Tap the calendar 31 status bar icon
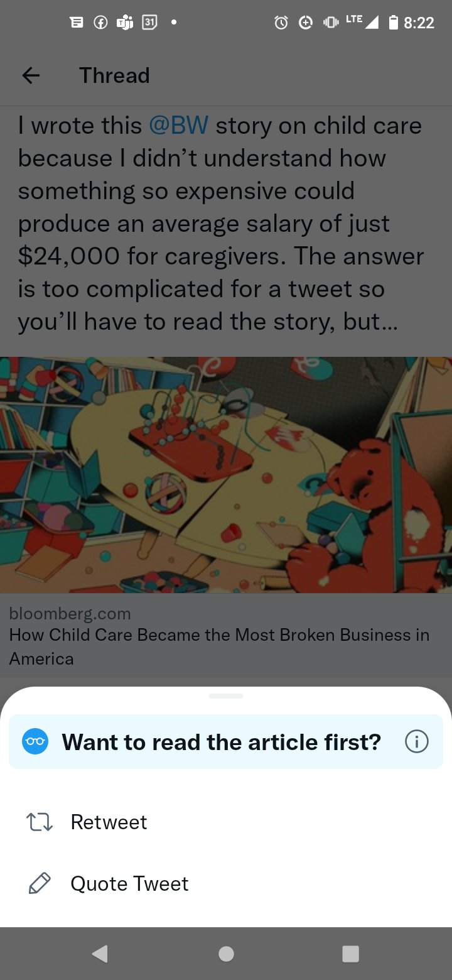Screen dimensions: 452x980 click(149, 23)
